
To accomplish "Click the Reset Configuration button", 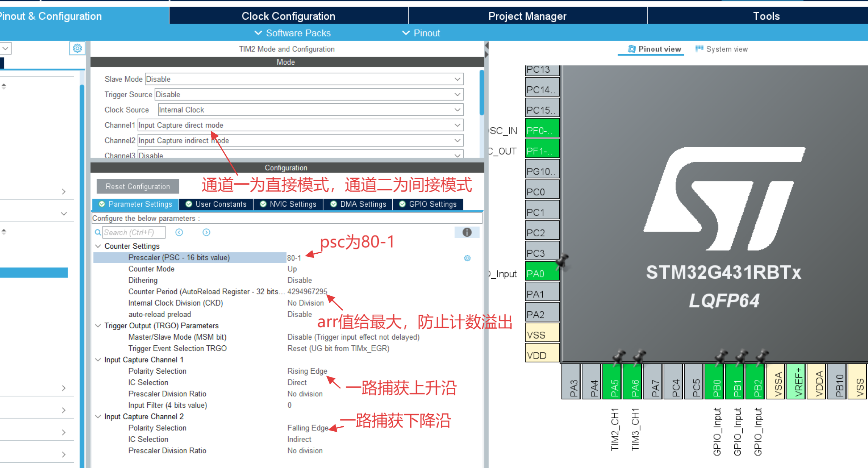I will click(138, 186).
